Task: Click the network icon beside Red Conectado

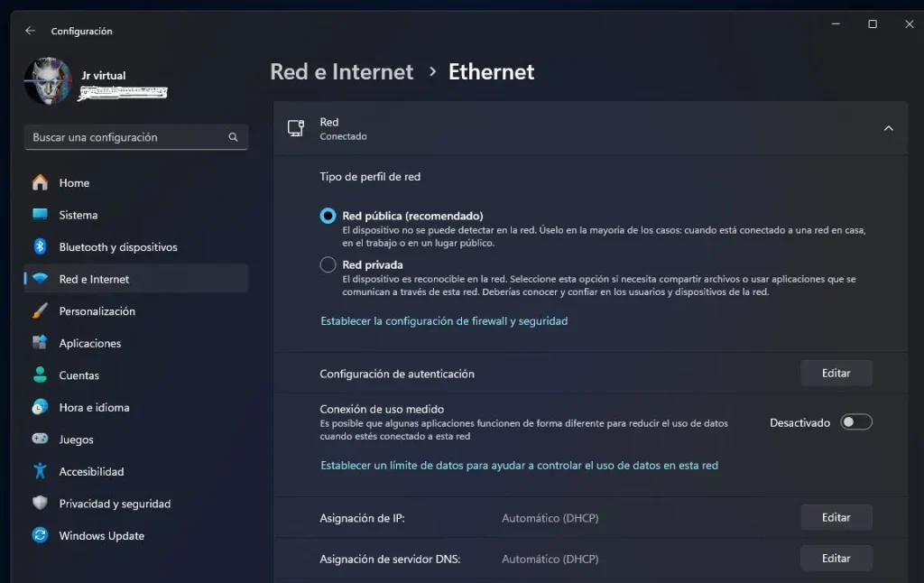Action: click(x=295, y=128)
